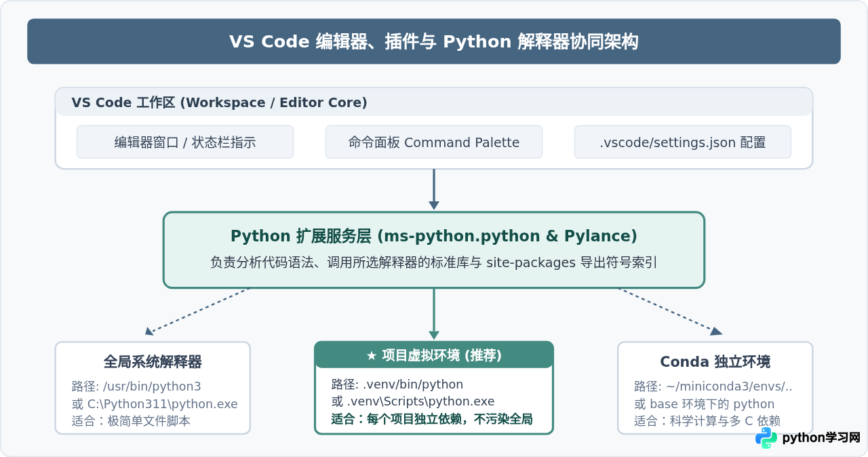Click the path '路径: ~/miniconda3/envs/..'

(713, 386)
